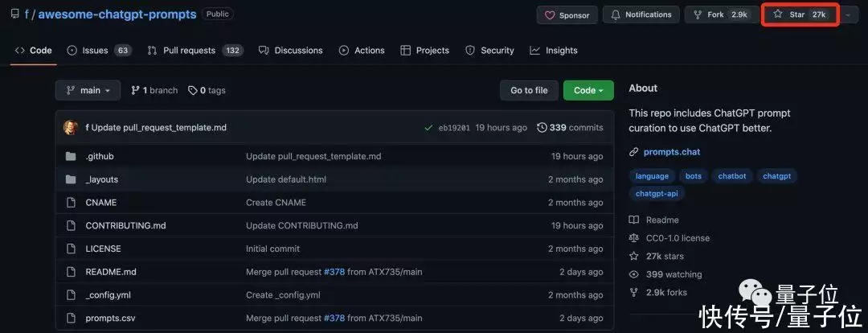Open the prompts.chat website link

point(671,151)
